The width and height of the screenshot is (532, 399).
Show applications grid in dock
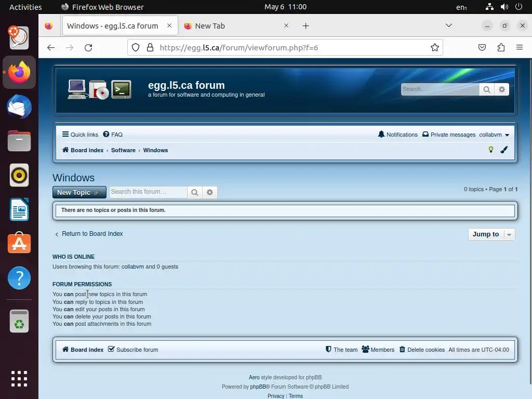[x=19, y=379]
